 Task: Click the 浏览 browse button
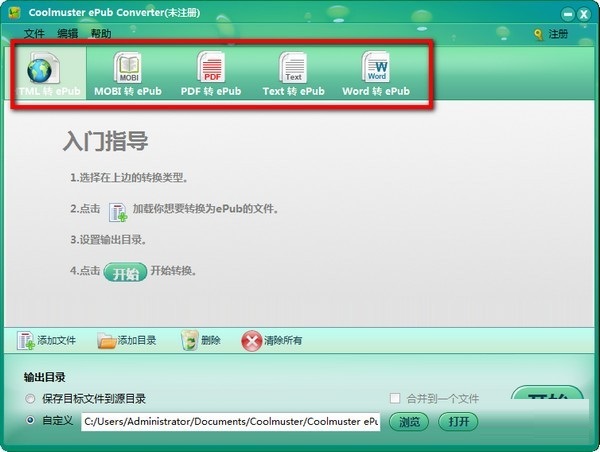[x=409, y=422]
